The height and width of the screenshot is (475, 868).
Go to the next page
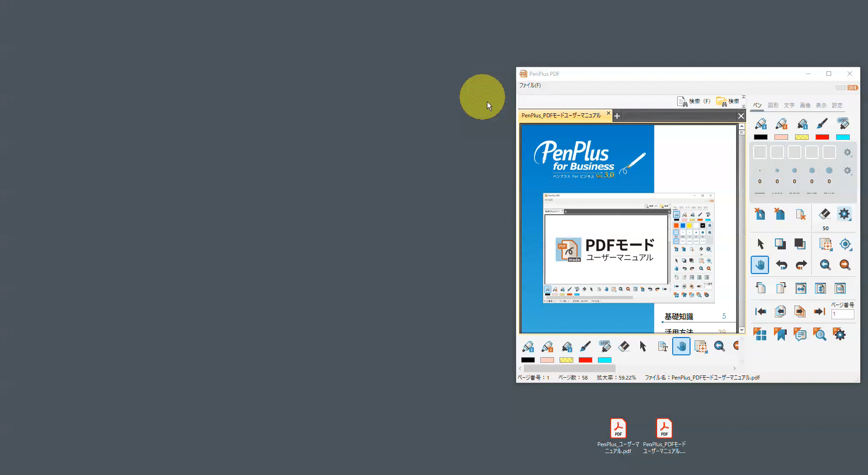pyautogui.click(x=800, y=311)
